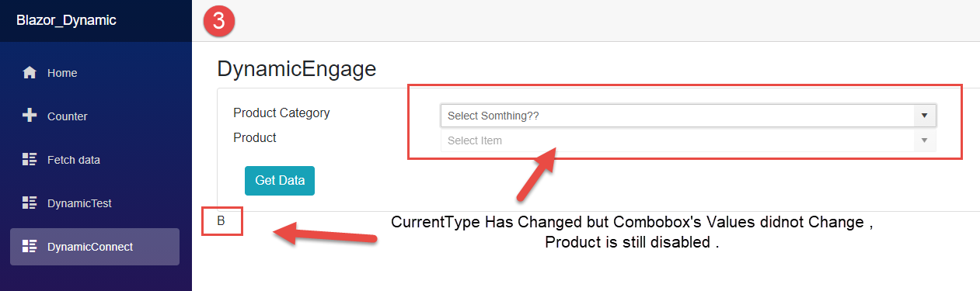Select the DynamicConnect nav item

(x=96, y=247)
